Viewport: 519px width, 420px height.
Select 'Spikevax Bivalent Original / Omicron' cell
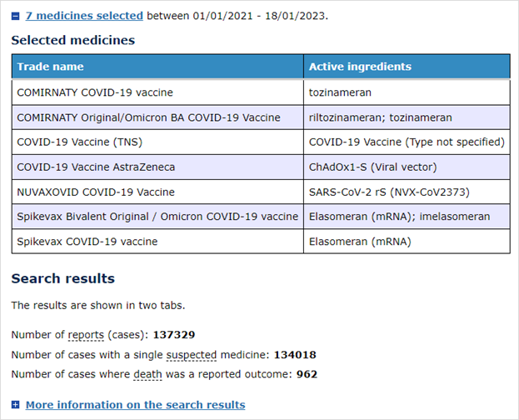pyautogui.click(x=157, y=217)
